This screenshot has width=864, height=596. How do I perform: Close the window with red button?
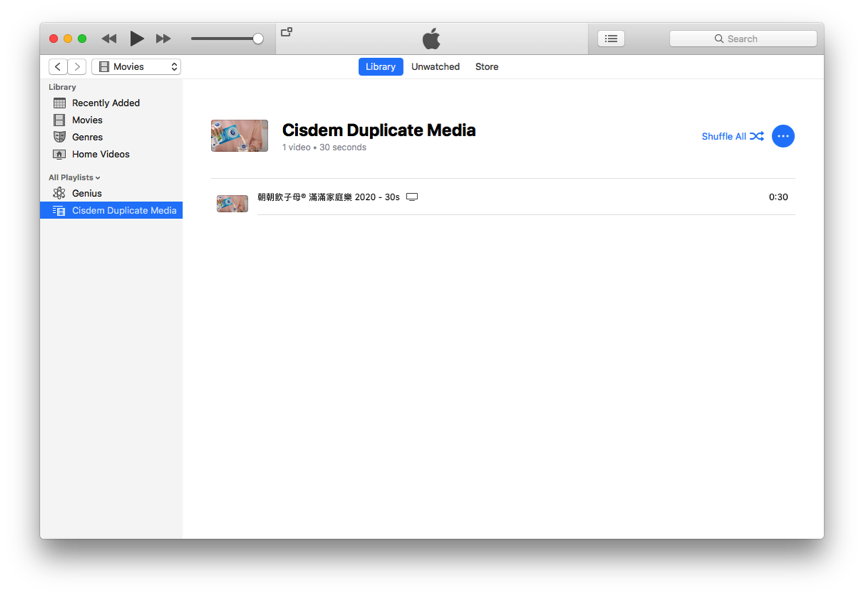pyautogui.click(x=53, y=39)
